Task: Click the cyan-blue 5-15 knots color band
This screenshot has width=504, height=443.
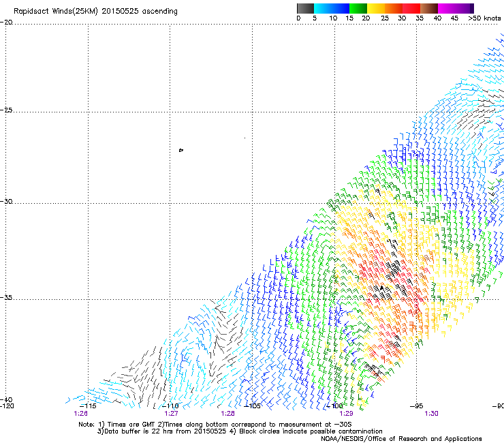Action: (332, 8)
